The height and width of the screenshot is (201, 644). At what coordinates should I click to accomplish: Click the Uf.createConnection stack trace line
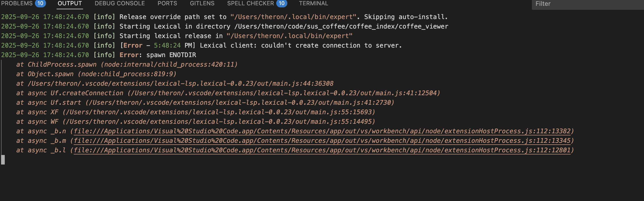(228, 93)
